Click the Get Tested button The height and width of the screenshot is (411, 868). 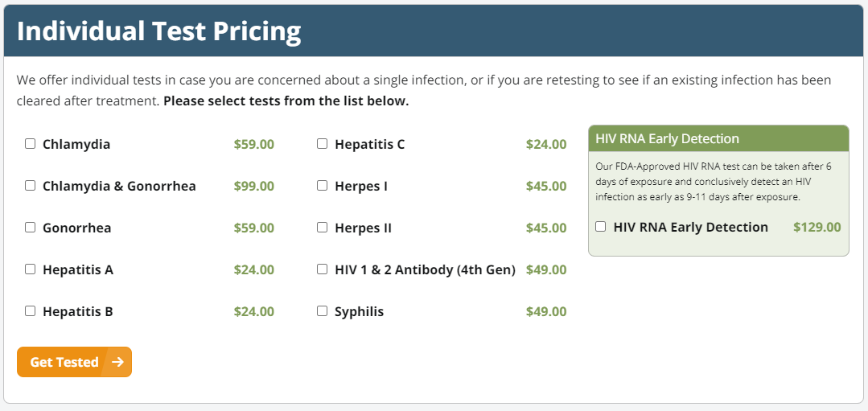pos(64,362)
